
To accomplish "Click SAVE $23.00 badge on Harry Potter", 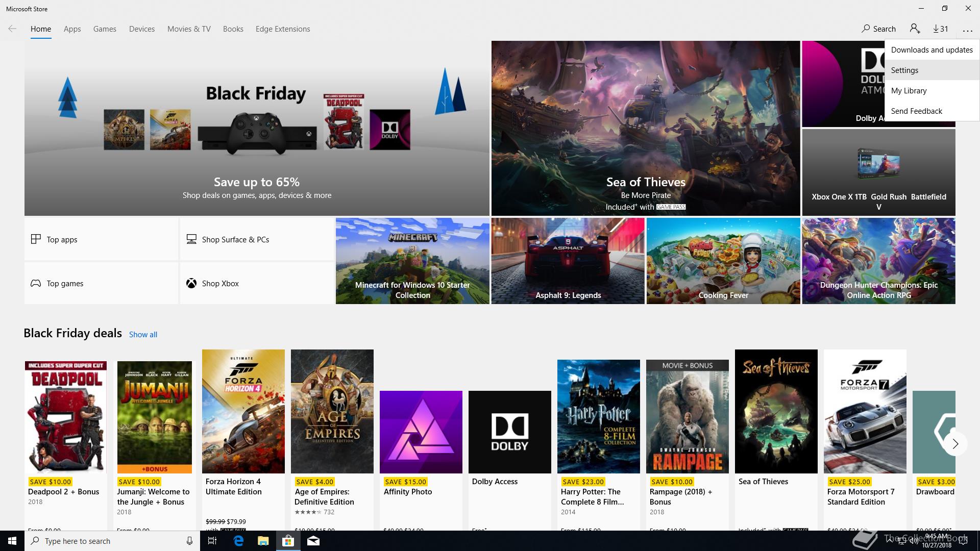I will coord(582,482).
